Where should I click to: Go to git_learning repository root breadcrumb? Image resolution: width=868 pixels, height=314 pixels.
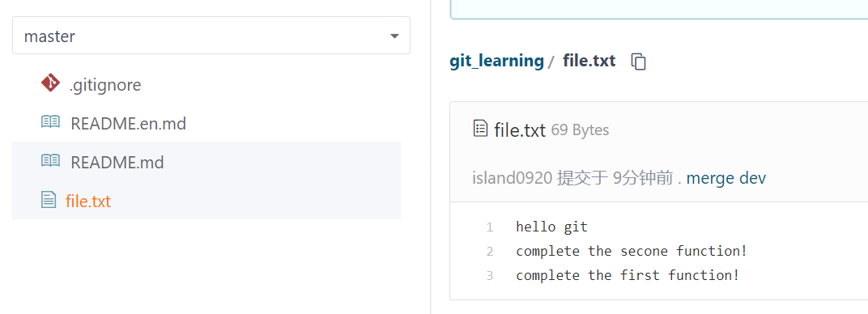[x=496, y=61]
